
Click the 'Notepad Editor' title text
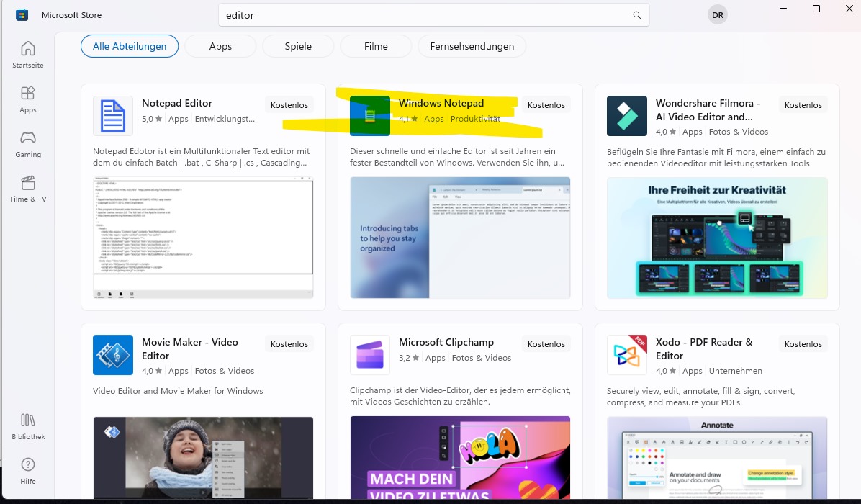coord(177,103)
